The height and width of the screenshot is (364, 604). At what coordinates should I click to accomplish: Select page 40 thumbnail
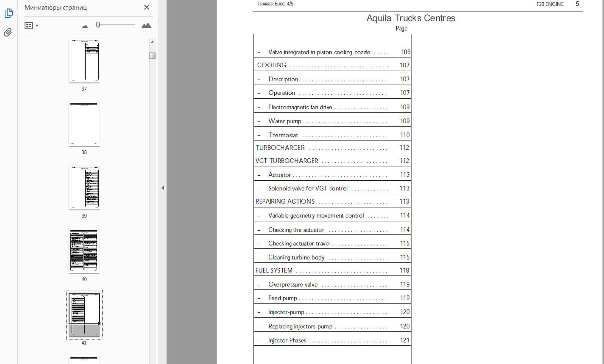(x=84, y=251)
